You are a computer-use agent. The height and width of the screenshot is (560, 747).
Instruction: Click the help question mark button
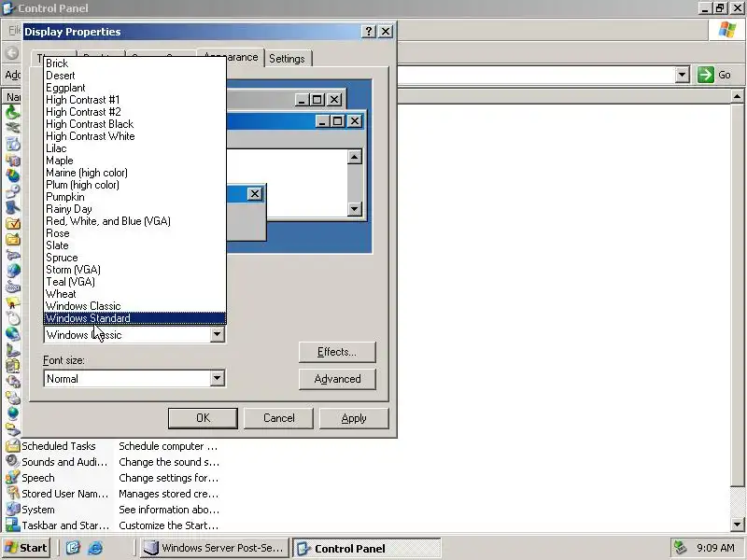[x=369, y=32]
